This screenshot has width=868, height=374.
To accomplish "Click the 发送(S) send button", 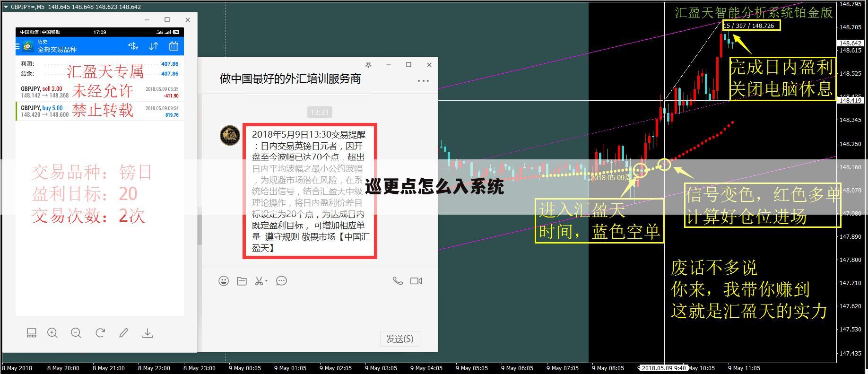I will point(400,339).
